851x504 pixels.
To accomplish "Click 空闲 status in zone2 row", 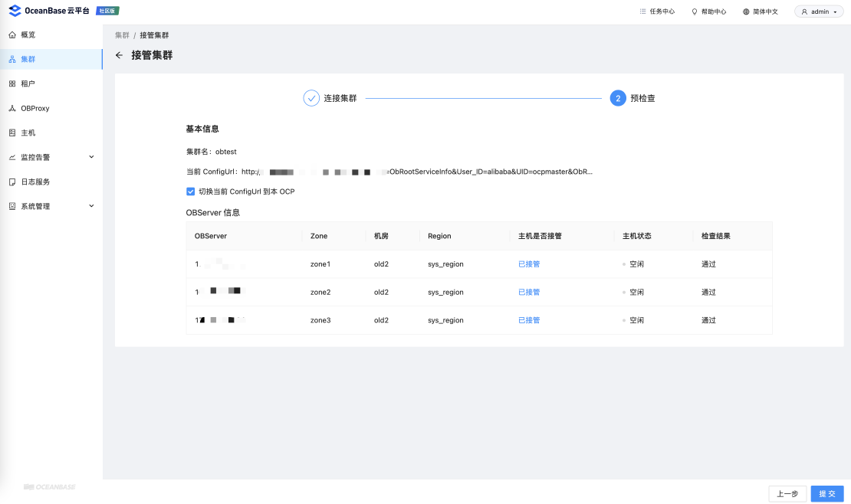I will [636, 292].
